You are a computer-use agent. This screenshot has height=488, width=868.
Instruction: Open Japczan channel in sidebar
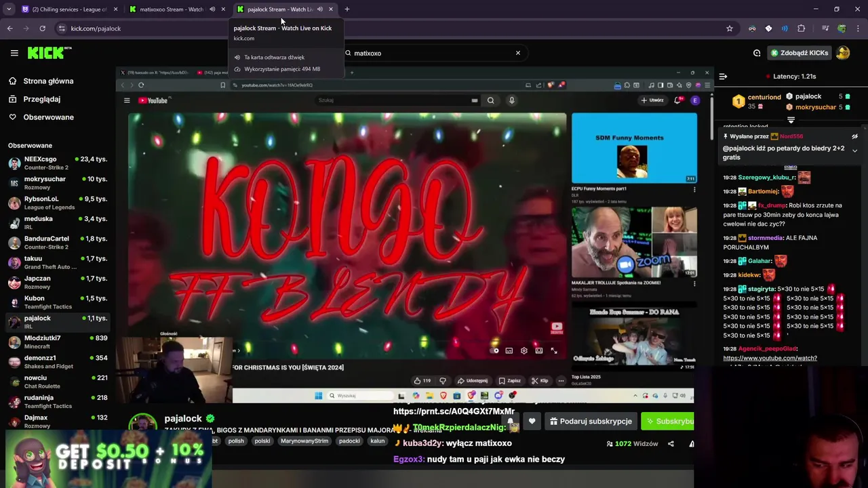(x=58, y=283)
